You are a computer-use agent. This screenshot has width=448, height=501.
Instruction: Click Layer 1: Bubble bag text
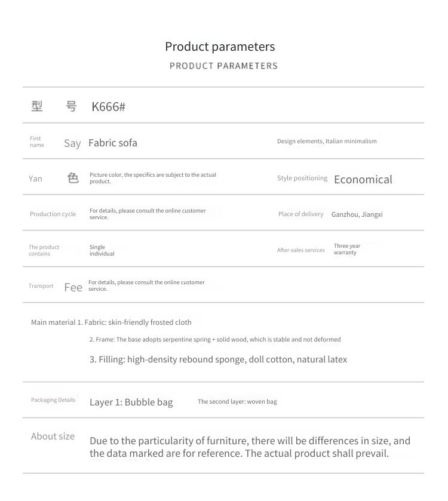coord(131,402)
